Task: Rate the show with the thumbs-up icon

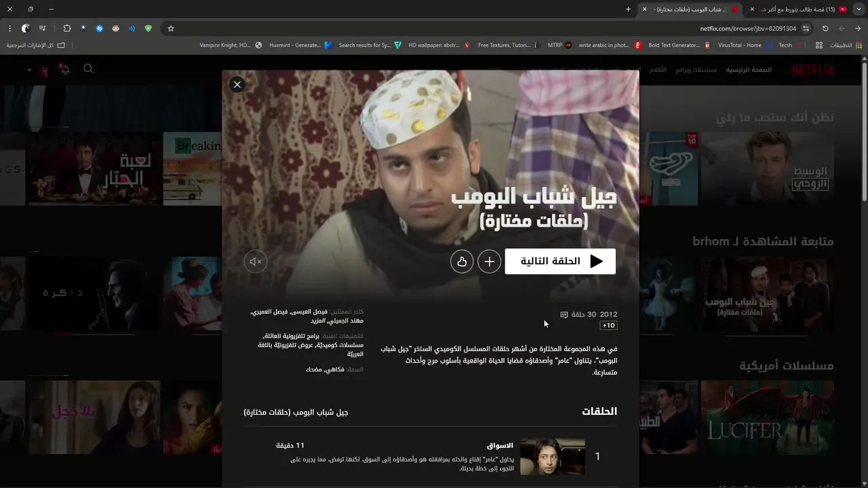Action: coord(462,262)
